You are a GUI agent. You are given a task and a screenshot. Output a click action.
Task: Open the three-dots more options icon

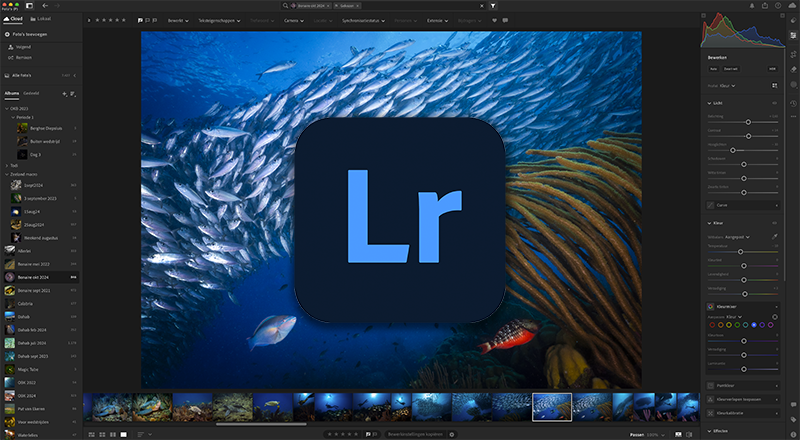click(x=793, y=116)
